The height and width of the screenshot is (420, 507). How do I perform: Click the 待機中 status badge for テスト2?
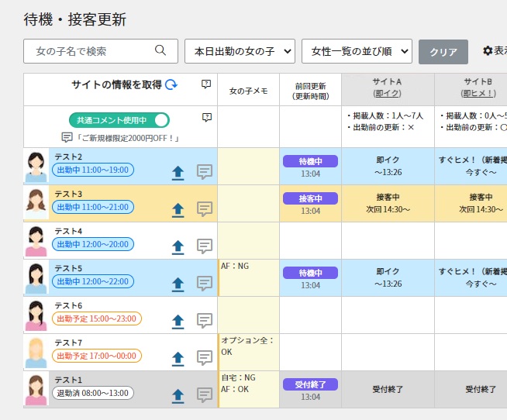click(x=310, y=161)
